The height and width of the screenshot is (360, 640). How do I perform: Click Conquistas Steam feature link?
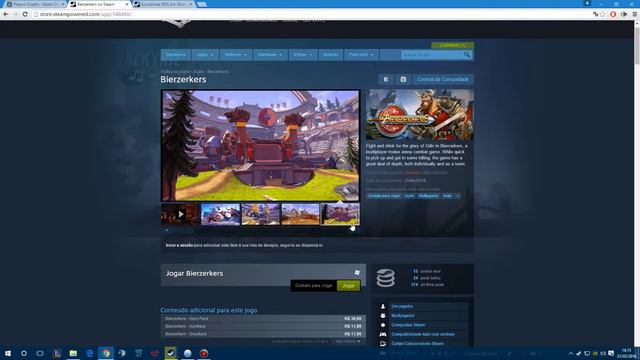[x=408, y=325]
